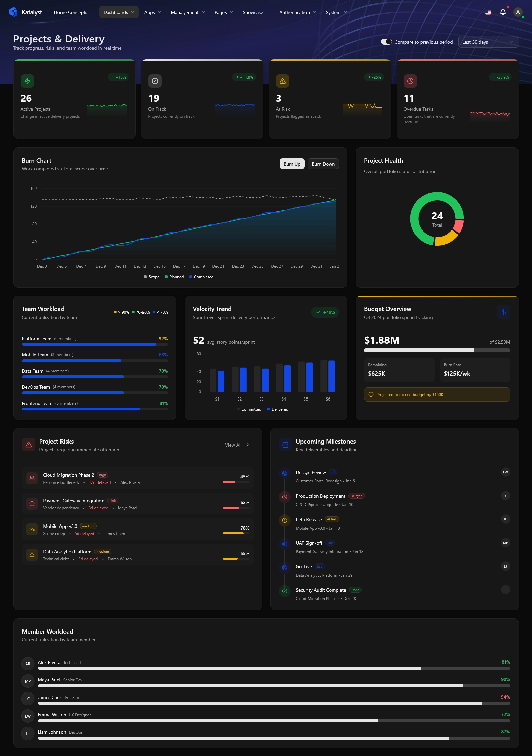Click the Katalyst logo icon

tap(13, 12)
